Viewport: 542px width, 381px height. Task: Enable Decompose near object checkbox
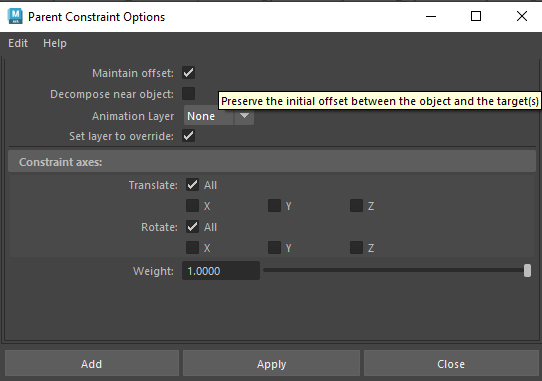[x=188, y=93]
